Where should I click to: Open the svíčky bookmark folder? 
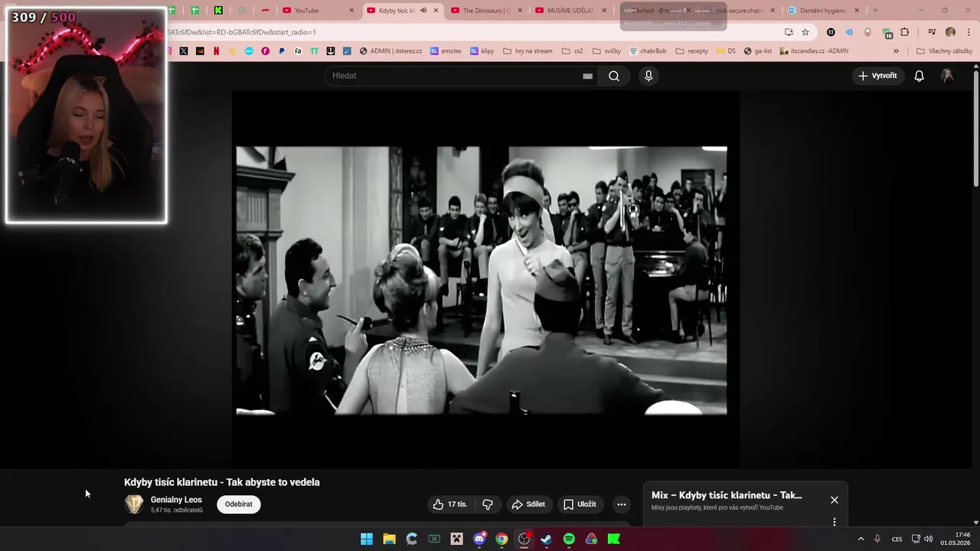coord(606,51)
